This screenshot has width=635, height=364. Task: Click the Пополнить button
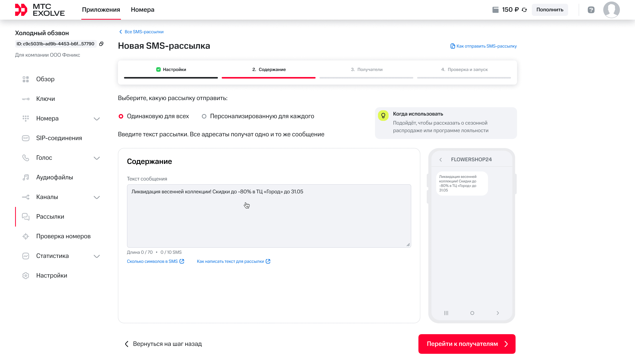click(x=550, y=10)
